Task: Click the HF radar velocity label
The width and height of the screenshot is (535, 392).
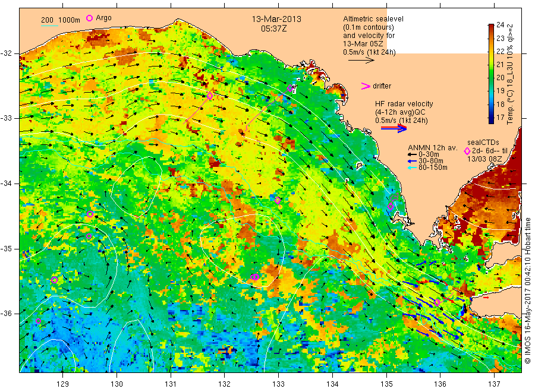Action: (404, 104)
